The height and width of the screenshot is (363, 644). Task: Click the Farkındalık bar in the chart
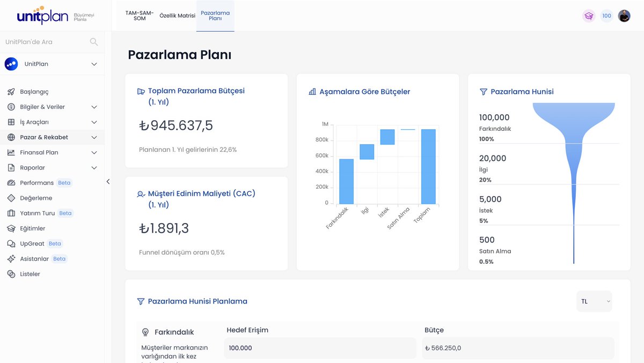point(346,181)
